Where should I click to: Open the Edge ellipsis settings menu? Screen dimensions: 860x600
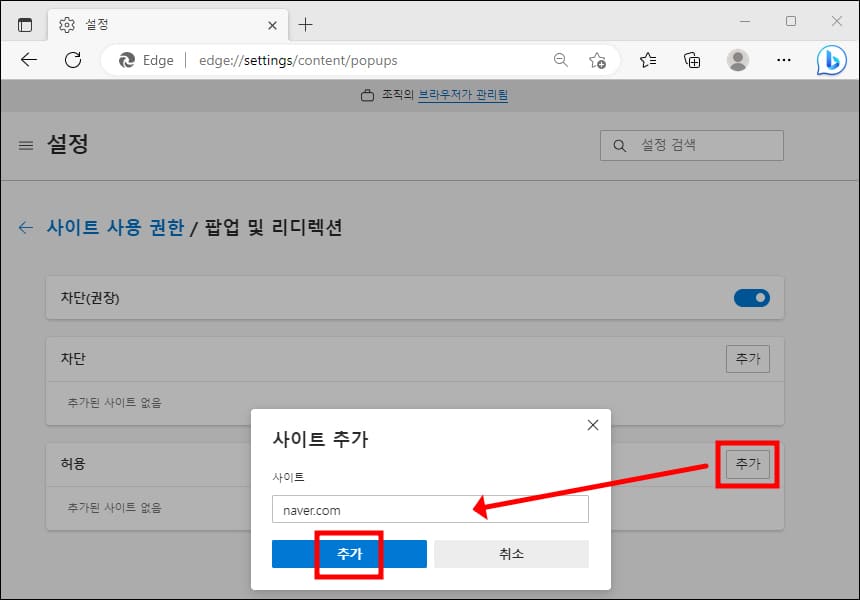(784, 60)
